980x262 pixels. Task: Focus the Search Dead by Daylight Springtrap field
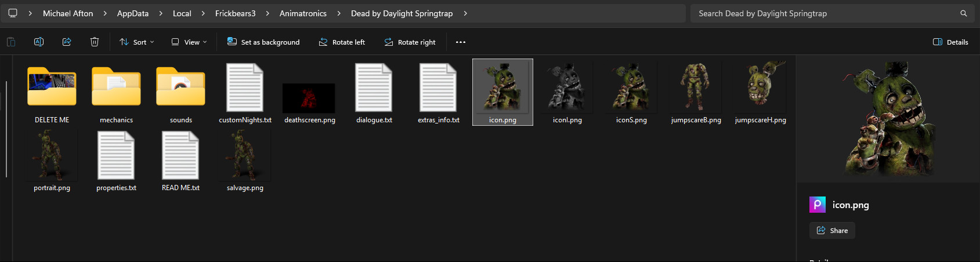pyautogui.click(x=833, y=13)
